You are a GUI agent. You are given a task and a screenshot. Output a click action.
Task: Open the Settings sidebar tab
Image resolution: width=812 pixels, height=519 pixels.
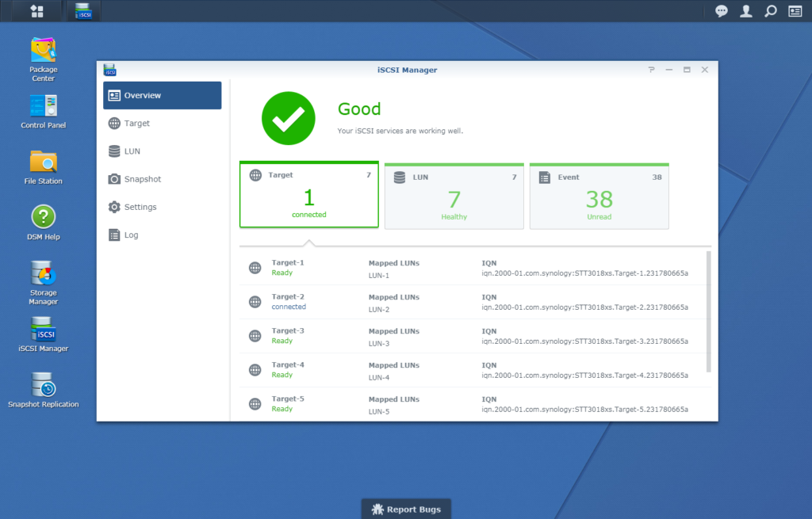pyautogui.click(x=162, y=207)
